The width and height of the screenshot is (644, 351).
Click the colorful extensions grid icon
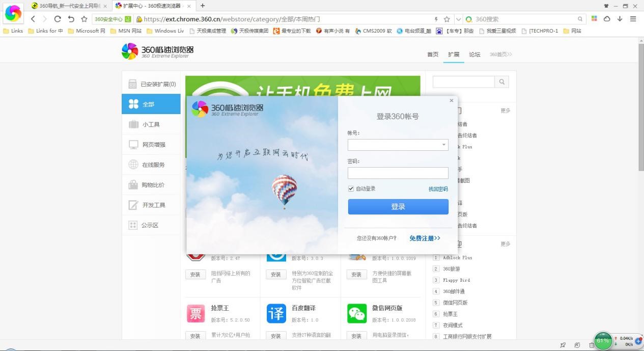[594, 19]
